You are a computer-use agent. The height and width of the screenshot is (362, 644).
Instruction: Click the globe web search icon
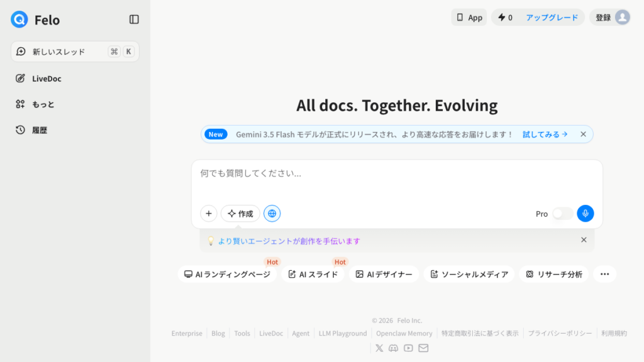(272, 214)
